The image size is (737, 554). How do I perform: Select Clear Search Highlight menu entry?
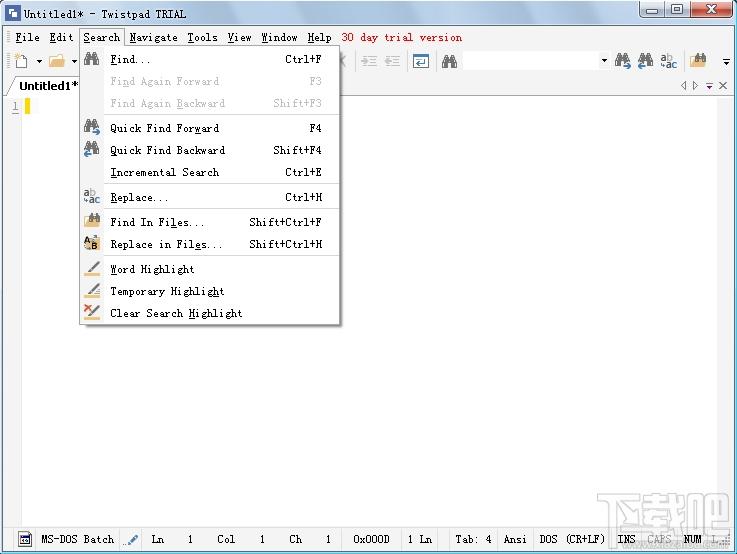pos(210,313)
